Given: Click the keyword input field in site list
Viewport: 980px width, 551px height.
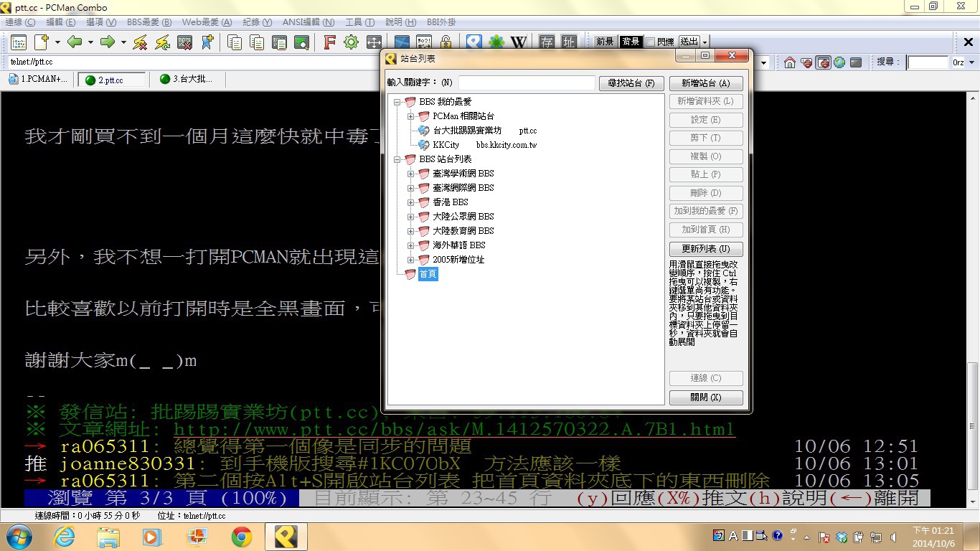Looking at the screenshot, I should 527,83.
